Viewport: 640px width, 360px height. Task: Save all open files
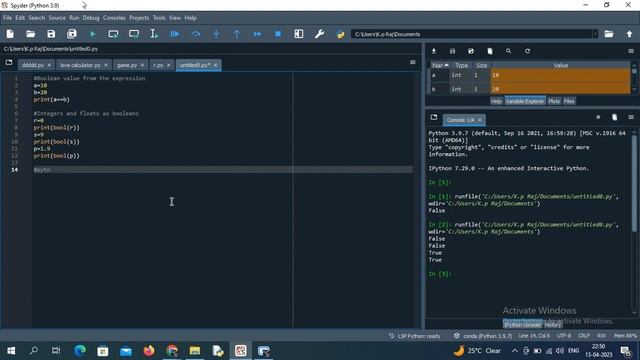coord(72,34)
